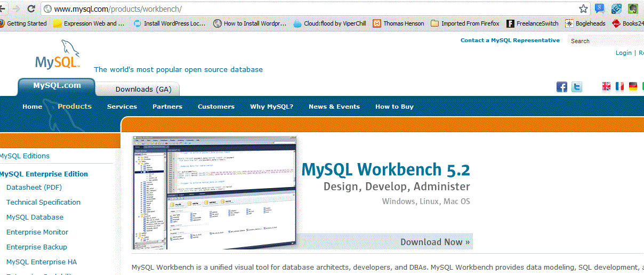Open Datasheet (PDF) sidebar link

[34, 187]
